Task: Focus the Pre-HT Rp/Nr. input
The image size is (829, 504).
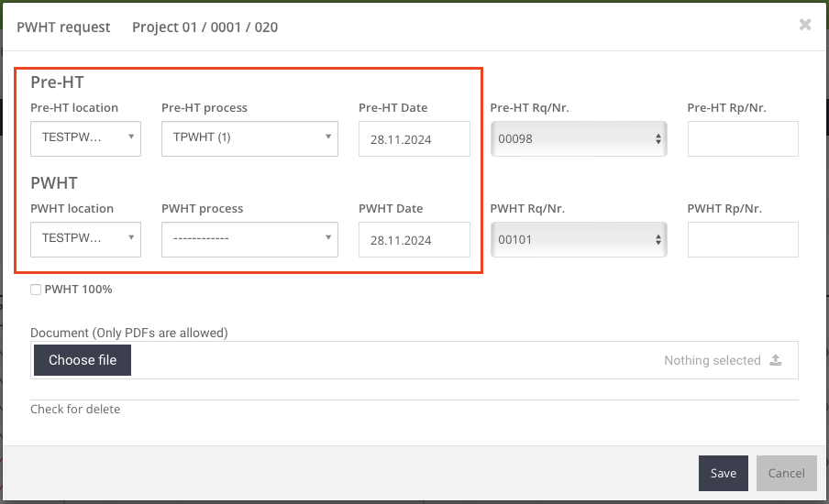Action: [743, 139]
